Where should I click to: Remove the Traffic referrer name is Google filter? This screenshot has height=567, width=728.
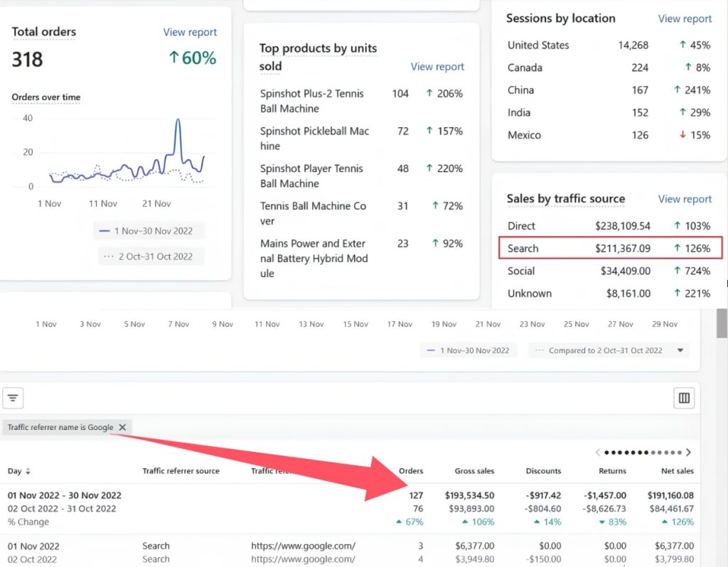coord(122,427)
